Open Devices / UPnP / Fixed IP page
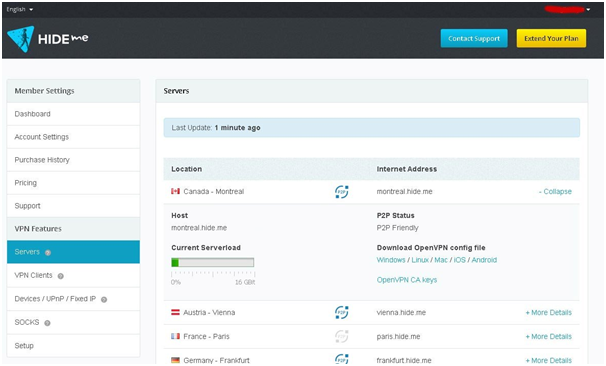Screen dimensions: 606x366 coord(73,299)
